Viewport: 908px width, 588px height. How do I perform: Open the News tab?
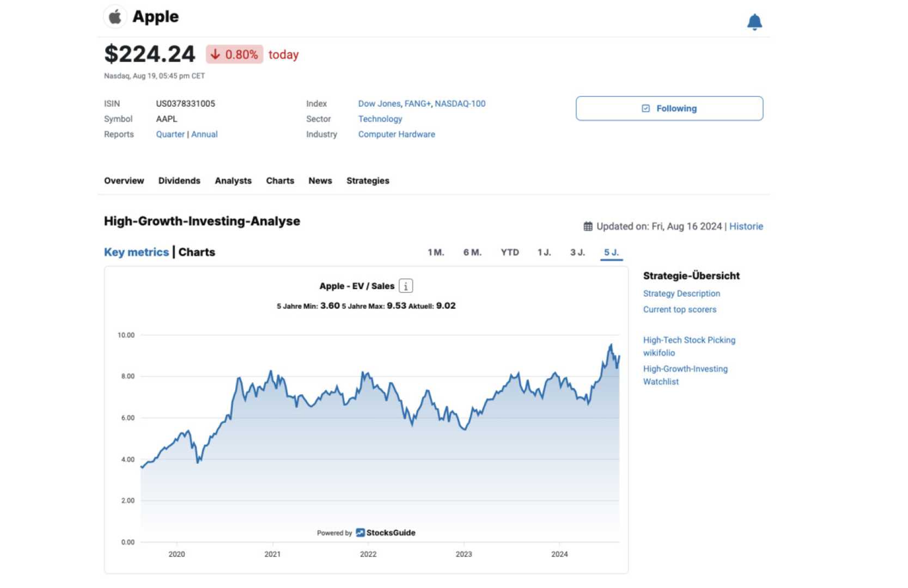[320, 181]
